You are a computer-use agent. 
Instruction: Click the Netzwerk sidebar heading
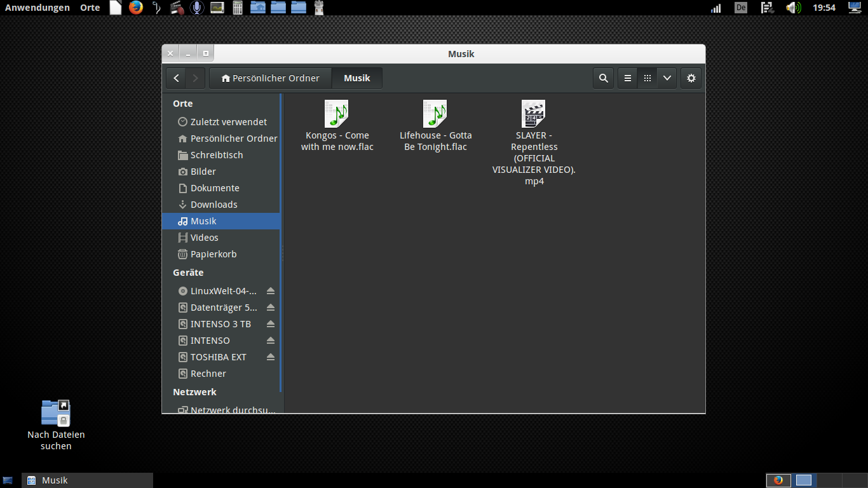194,392
